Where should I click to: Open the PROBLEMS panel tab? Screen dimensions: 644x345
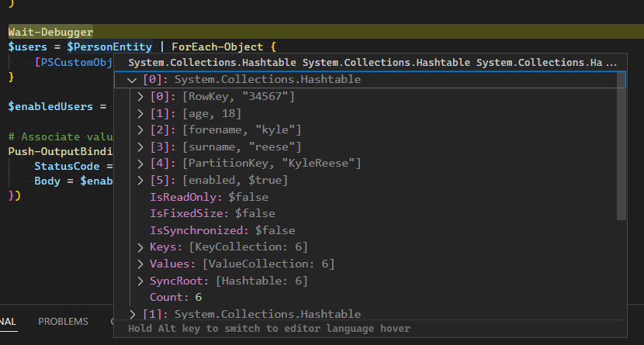click(x=63, y=322)
